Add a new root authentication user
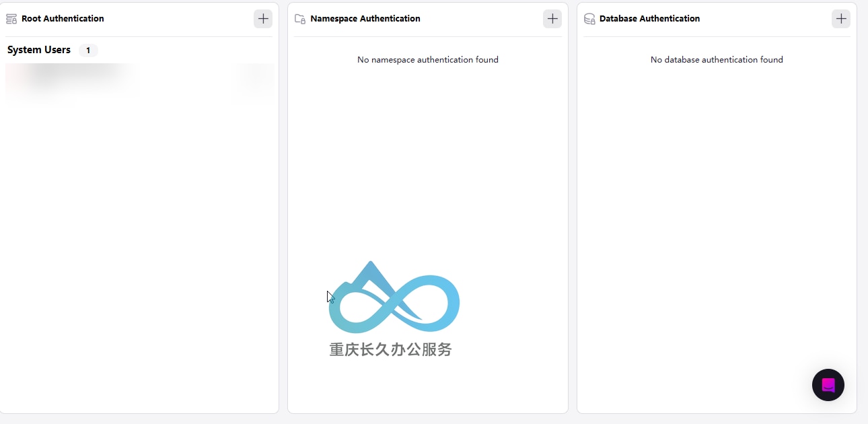The image size is (868, 424). tap(263, 19)
